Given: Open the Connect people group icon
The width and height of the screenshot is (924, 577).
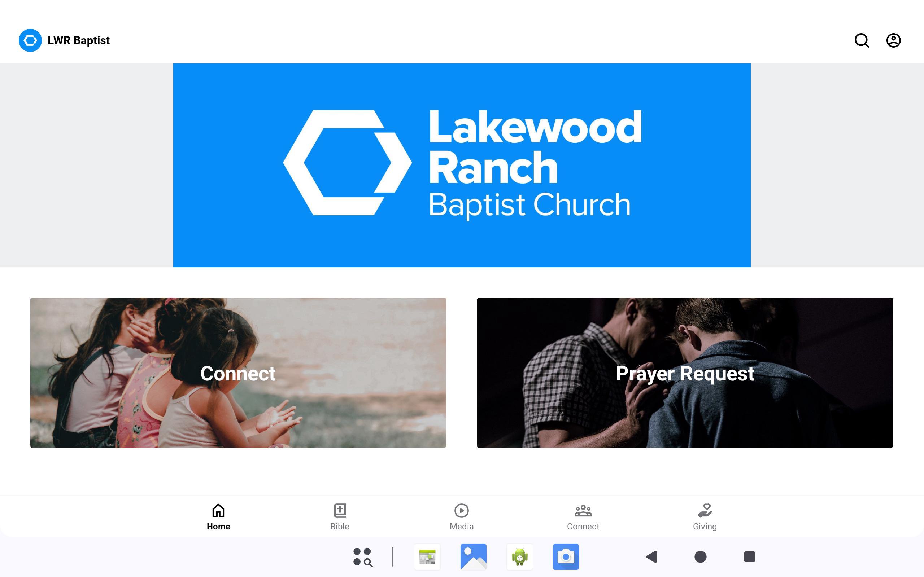Looking at the screenshot, I should pyautogui.click(x=583, y=511).
